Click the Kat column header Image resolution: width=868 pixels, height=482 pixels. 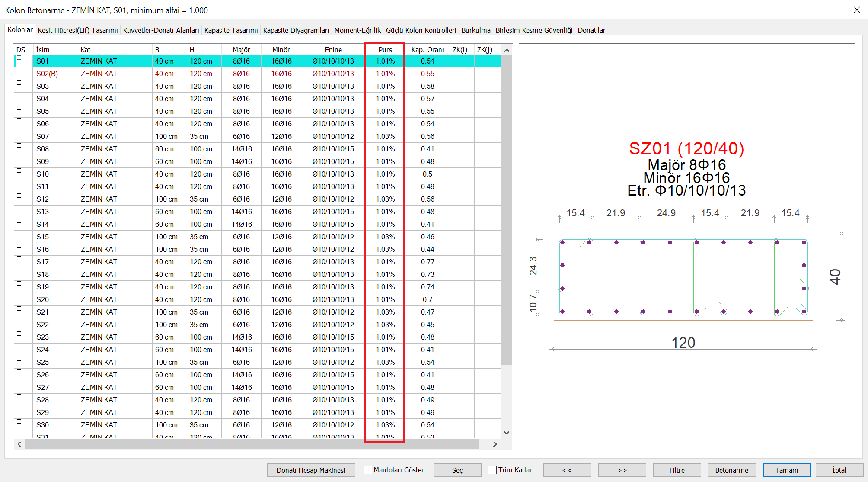(x=115, y=50)
